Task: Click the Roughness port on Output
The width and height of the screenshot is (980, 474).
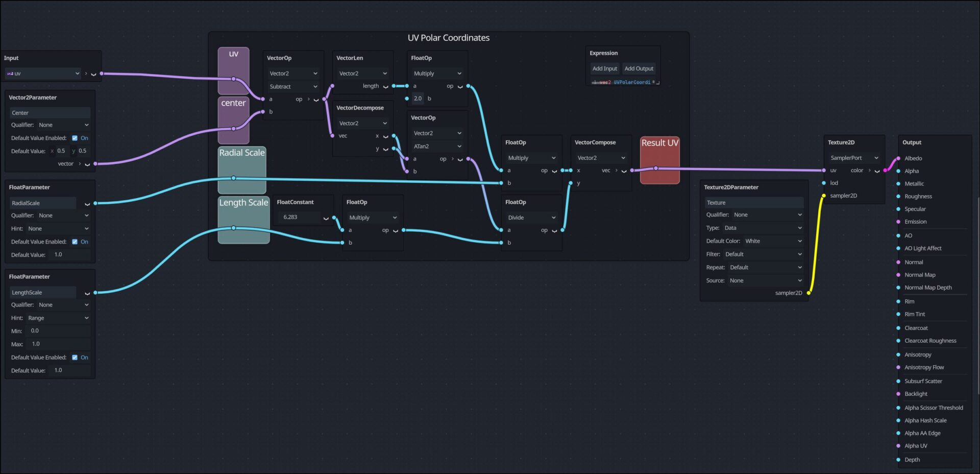Action: pyautogui.click(x=898, y=197)
